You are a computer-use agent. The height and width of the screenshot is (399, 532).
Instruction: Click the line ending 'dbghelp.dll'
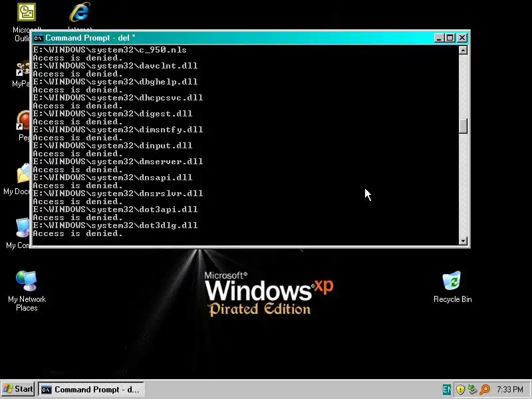tap(115, 82)
